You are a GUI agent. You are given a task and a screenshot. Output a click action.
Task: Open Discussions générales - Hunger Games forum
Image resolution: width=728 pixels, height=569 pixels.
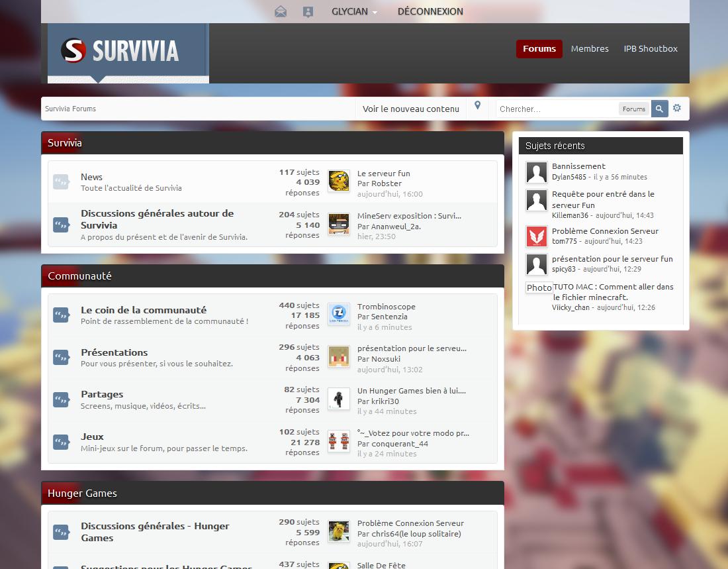pyautogui.click(x=155, y=532)
